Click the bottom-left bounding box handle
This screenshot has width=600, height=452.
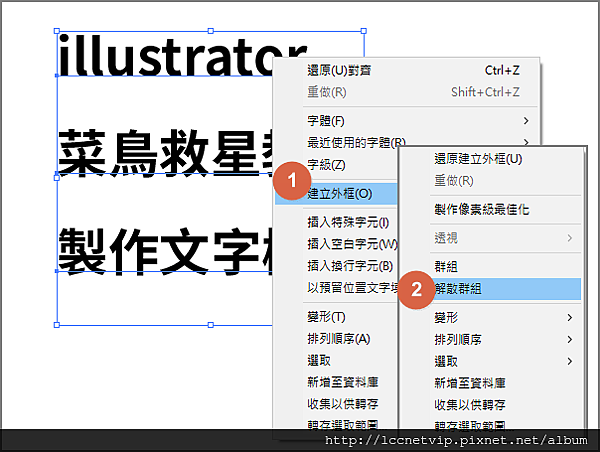tap(57, 325)
